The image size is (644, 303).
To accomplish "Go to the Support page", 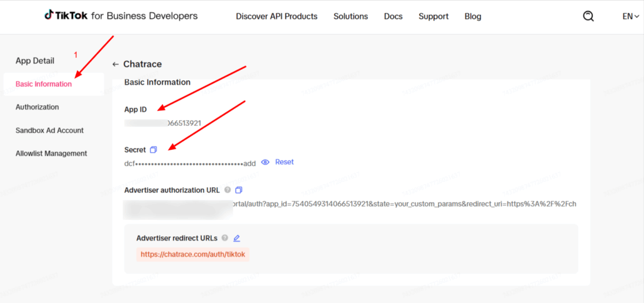I will point(433,16).
